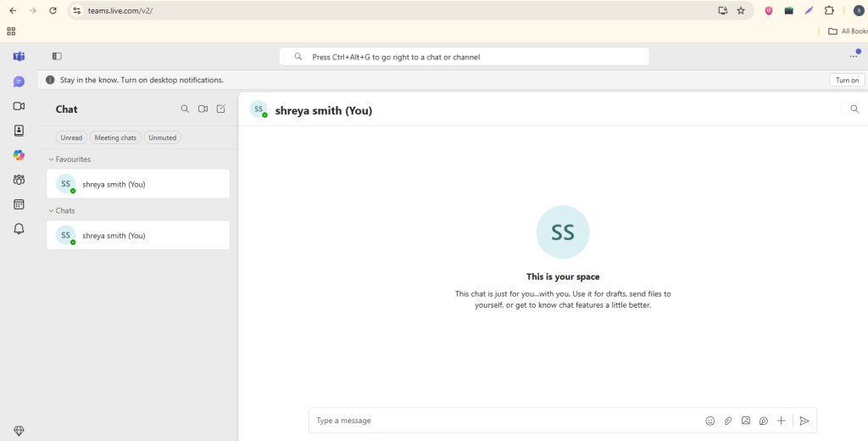Filter chats by Unread
This screenshot has height=441, width=868.
pos(71,137)
